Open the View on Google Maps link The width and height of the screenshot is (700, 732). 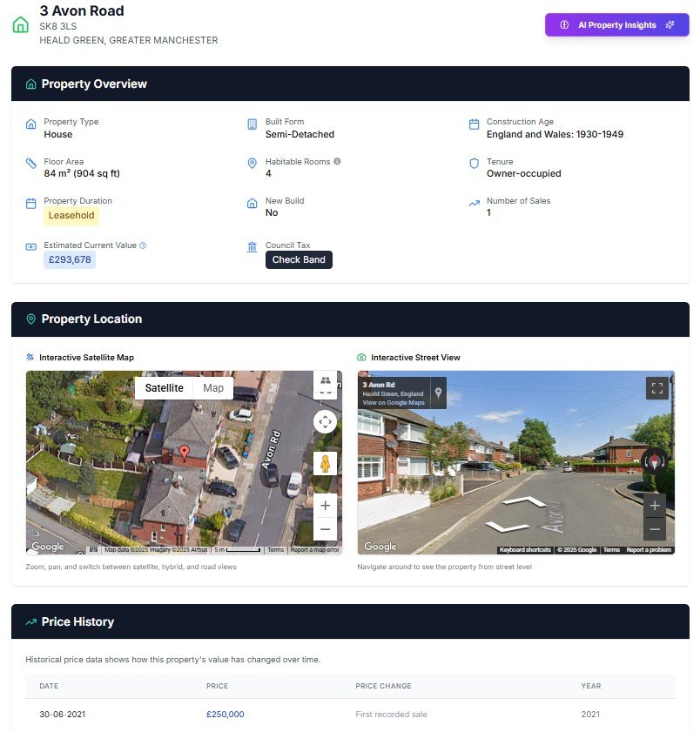pyautogui.click(x=394, y=404)
